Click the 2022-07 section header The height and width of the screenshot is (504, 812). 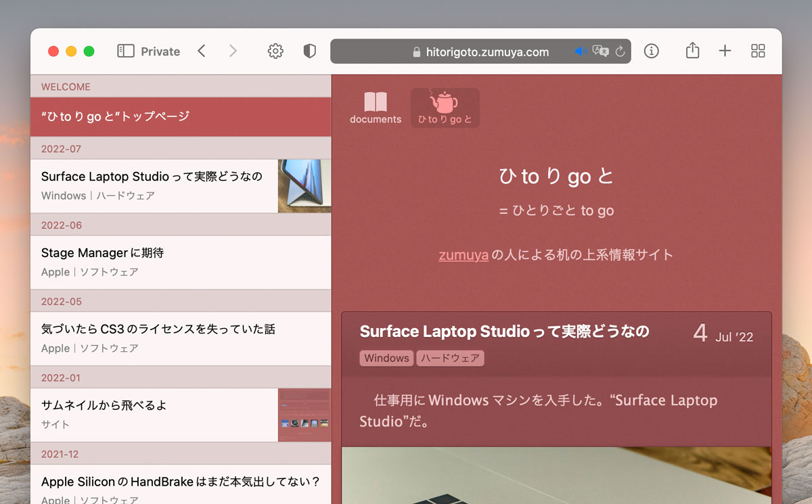click(181, 148)
